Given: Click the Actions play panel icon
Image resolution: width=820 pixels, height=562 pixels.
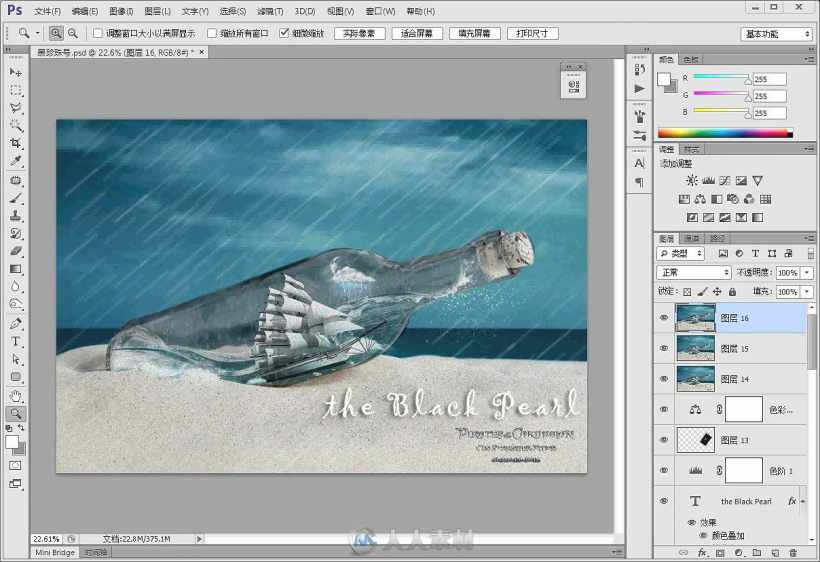Looking at the screenshot, I should [639, 89].
